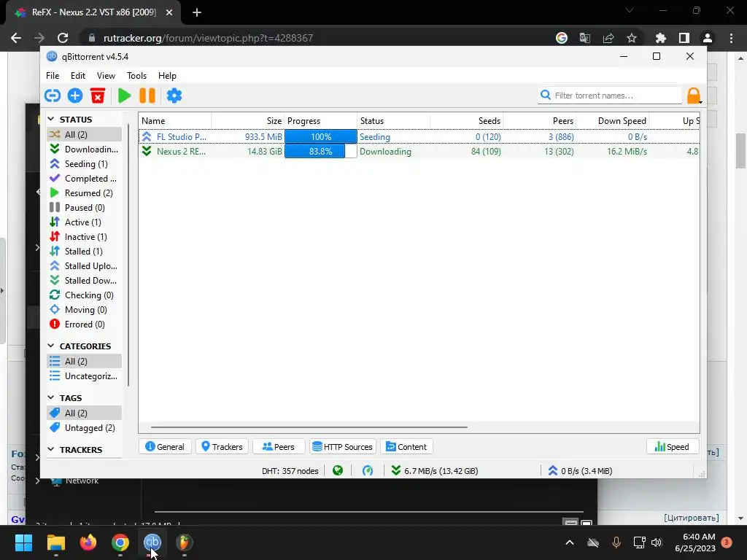Show Errored (0) torrents
The width and height of the screenshot is (747, 560).
(85, 324)
